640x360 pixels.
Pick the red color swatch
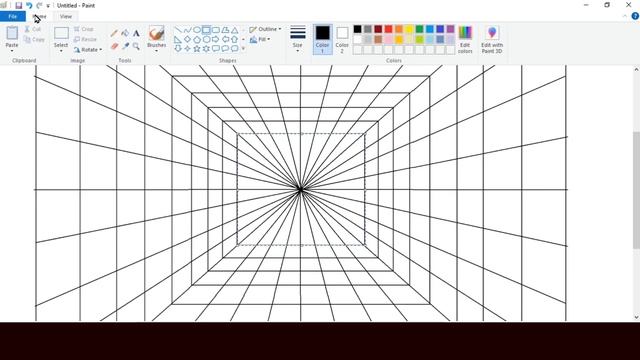click(389, 29)
